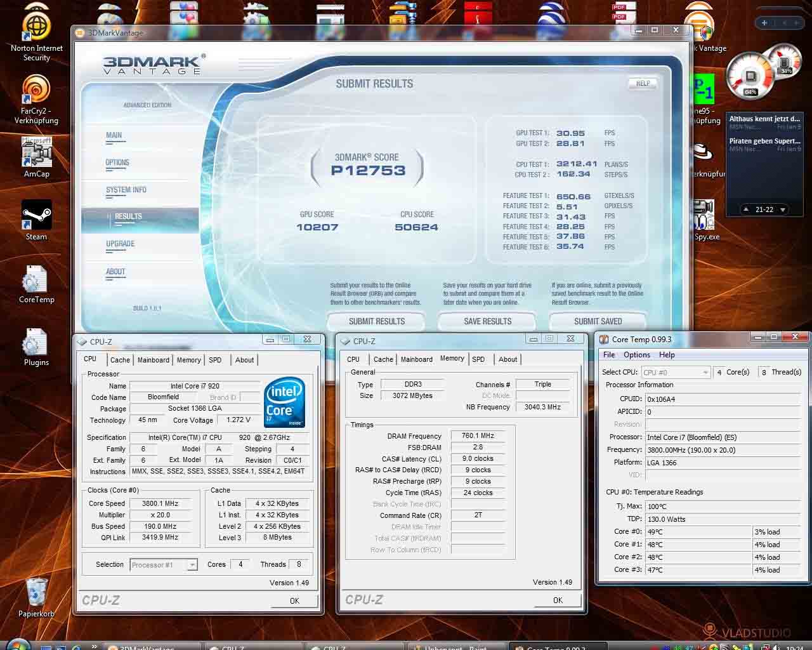Viewport: 812px width, 650px height.
Task: Open AmCap desktop icon
Action: coord(36,157)
